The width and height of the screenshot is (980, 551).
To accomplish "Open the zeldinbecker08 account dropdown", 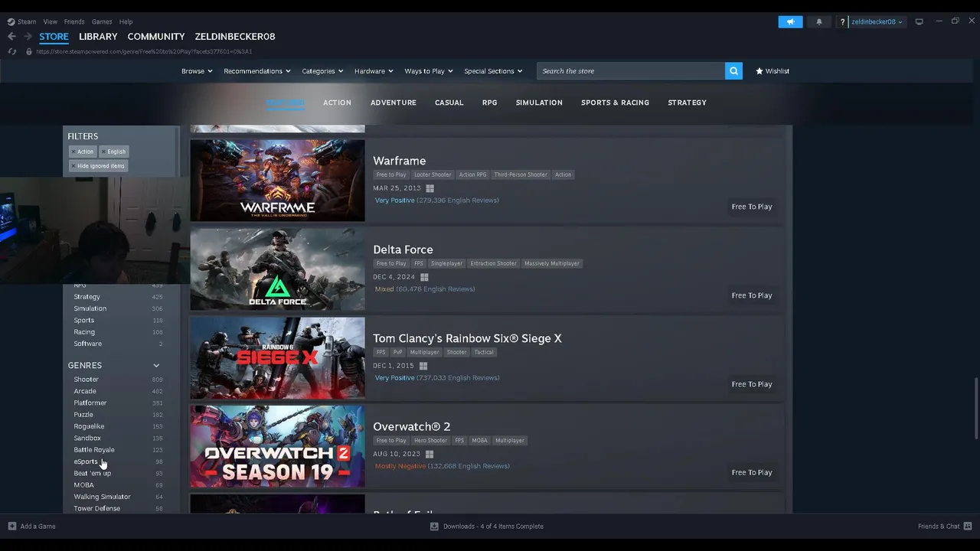I will (x=877, y=21).
